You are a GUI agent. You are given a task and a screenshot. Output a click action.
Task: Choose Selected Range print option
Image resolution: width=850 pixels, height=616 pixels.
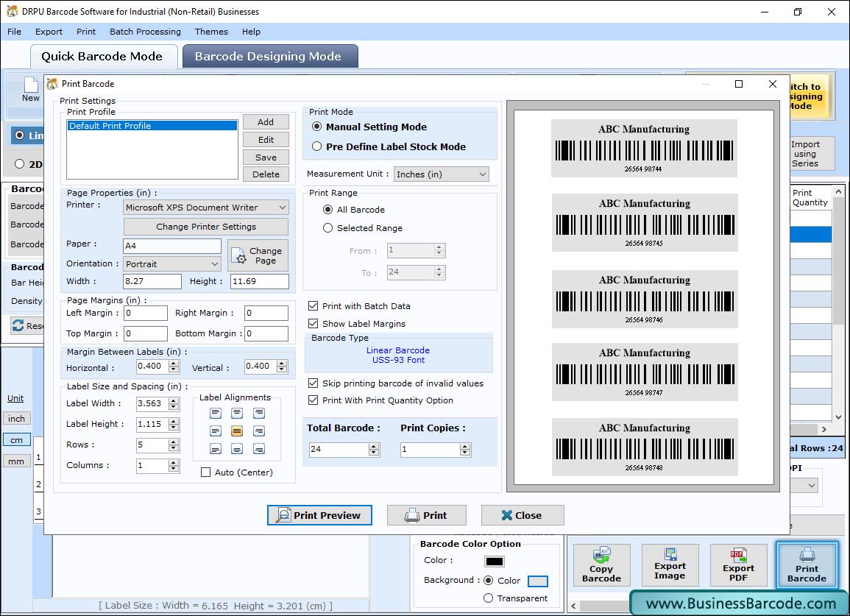click(327, 227)
